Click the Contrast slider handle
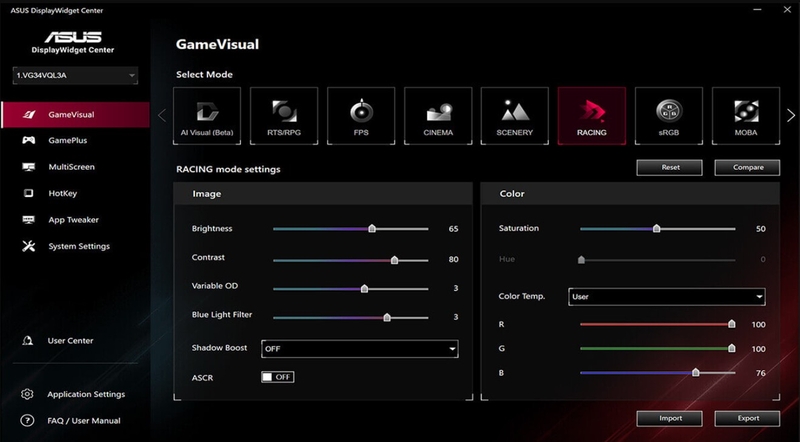800x442 pixels. (x=394, y=260)
